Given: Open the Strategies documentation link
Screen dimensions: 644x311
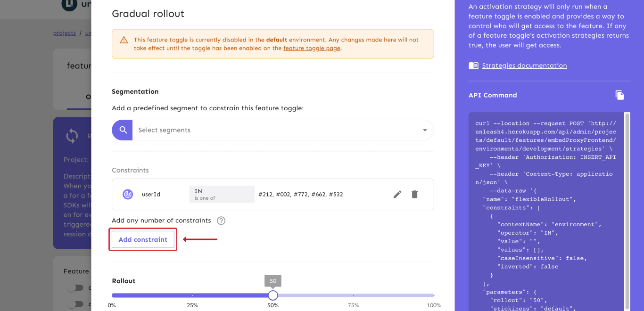Looking at the screenshot, I should point(524,65).
